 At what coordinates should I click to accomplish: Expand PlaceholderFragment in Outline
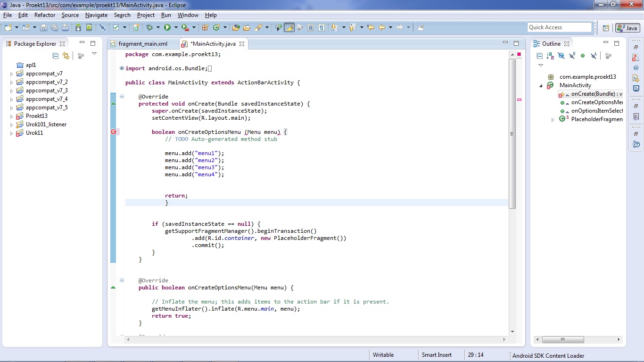point(553,120)
